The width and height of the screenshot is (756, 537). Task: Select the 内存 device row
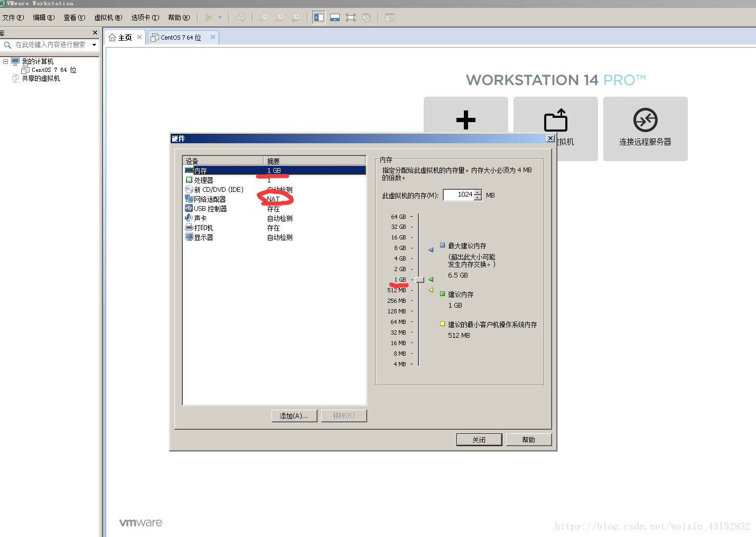274,171
